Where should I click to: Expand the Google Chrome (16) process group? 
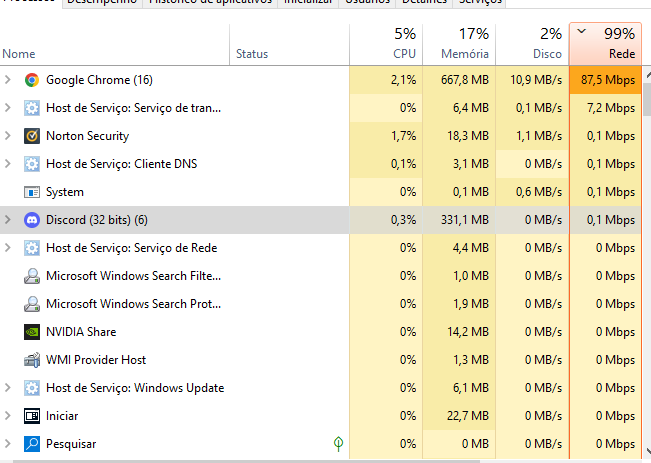(x=7, y=80)
